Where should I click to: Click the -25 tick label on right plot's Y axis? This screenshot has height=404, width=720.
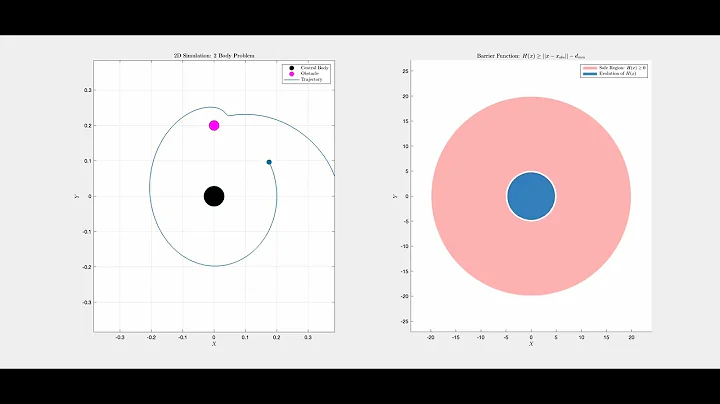405,321
